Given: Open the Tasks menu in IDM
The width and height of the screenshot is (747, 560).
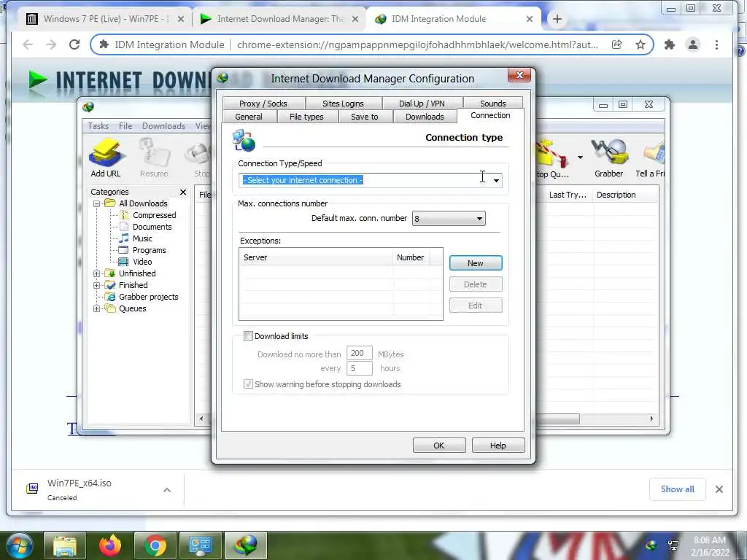Looking at the screenshot, I should (x=98, y=126).
